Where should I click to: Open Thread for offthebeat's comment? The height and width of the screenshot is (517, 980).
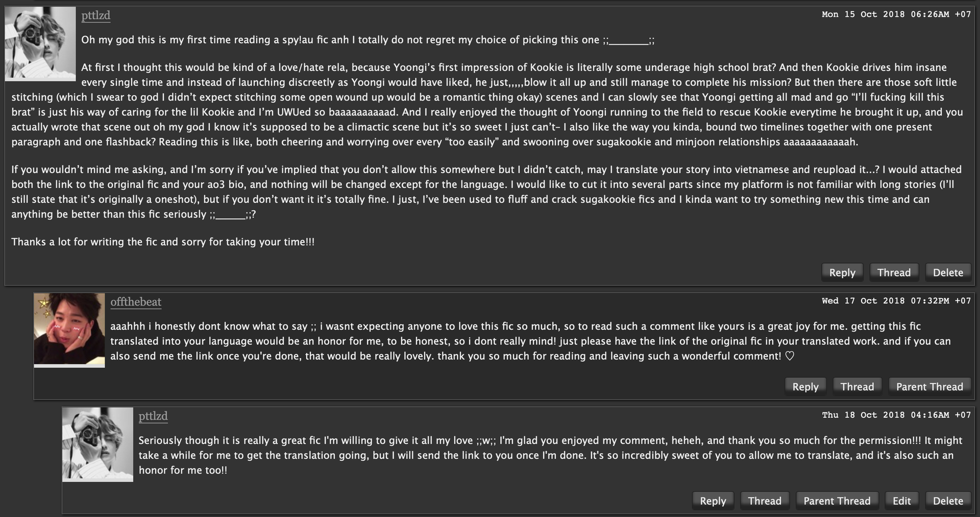pos(857,387)
